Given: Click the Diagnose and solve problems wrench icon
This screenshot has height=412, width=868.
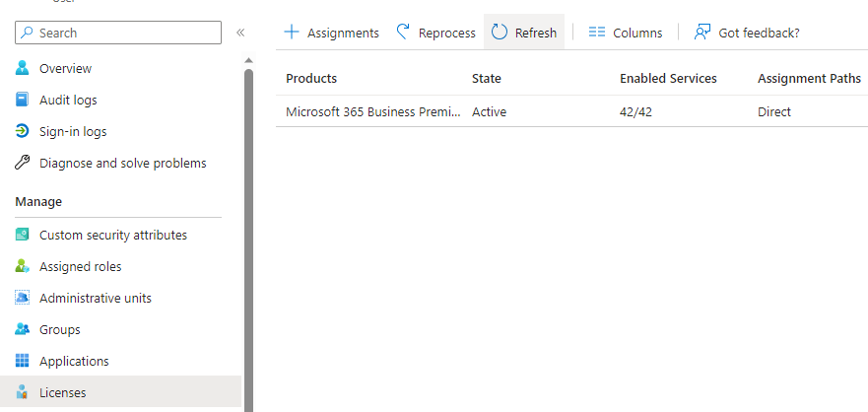Looking at the screenshot, I should pyautogui.click(x=23, y=164).
